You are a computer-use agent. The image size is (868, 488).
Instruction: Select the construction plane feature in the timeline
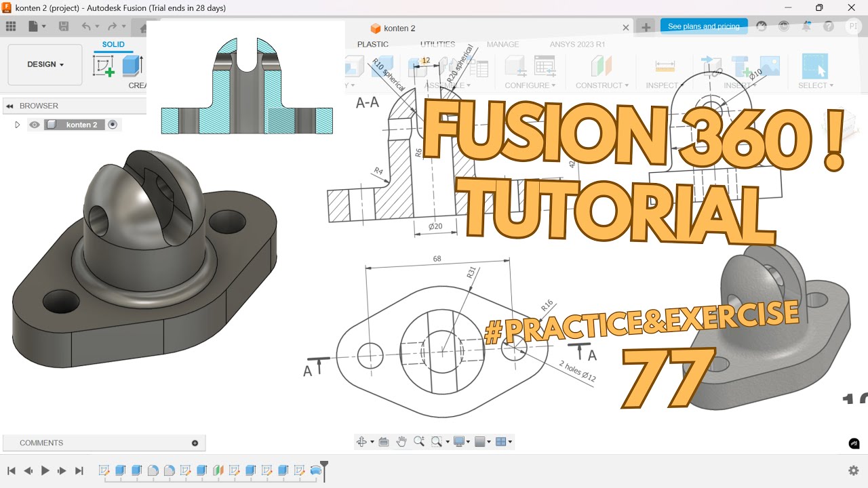(x=218, y=470)
